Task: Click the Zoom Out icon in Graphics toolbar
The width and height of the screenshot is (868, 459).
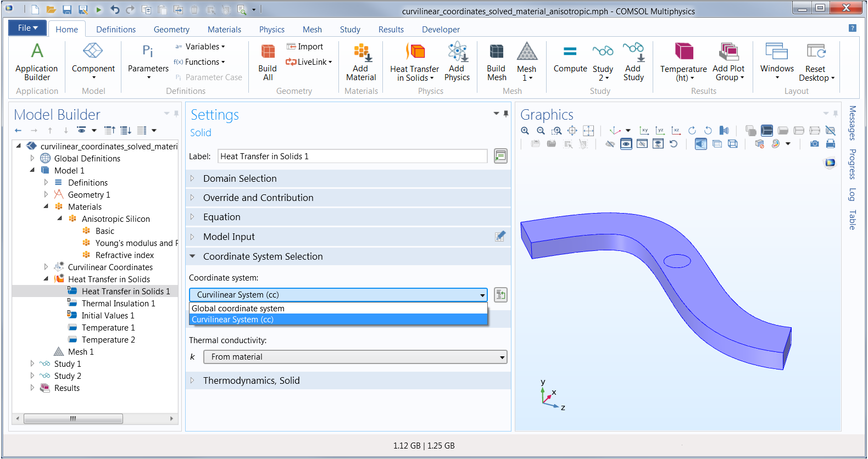Action: pyautogui.click(x=541, y=131)
